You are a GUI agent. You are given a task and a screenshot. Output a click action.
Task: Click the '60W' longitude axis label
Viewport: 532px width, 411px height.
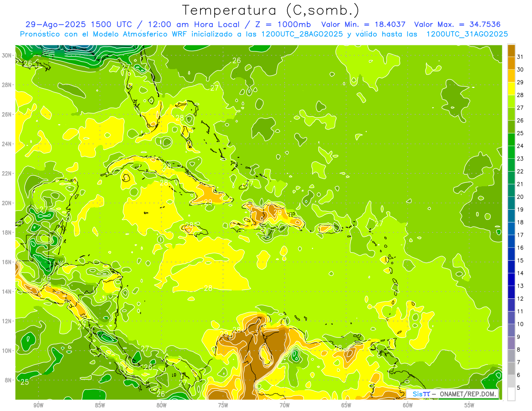coord(408,405)
